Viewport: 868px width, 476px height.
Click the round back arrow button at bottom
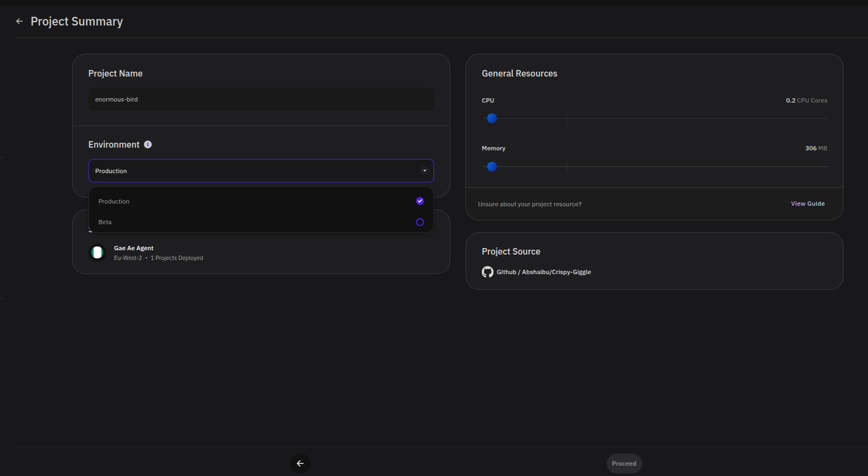[x=300, y=464]
